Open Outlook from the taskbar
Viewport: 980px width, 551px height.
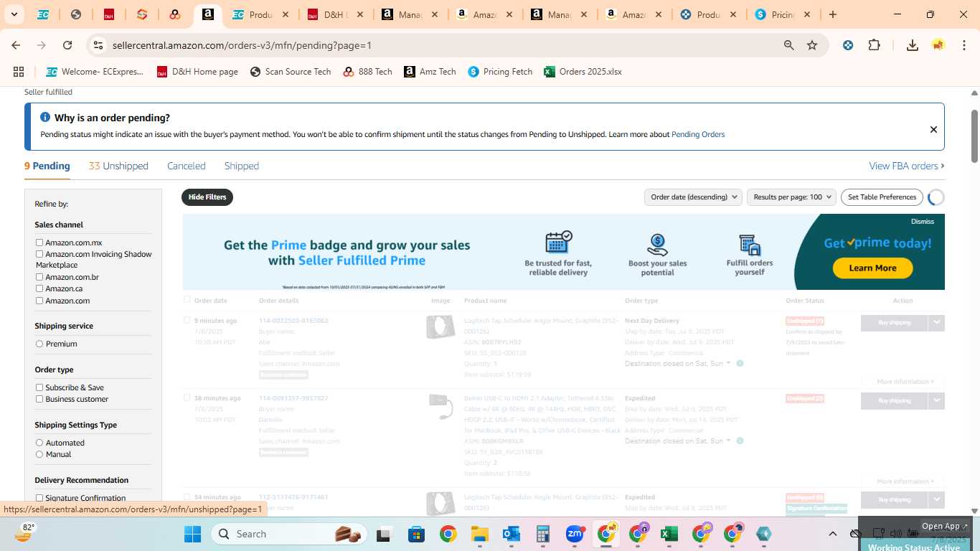pos(511,534)
